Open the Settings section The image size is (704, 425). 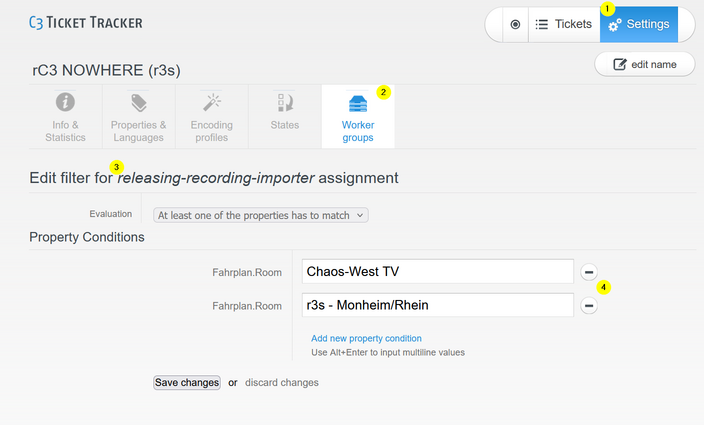[639, 24]
